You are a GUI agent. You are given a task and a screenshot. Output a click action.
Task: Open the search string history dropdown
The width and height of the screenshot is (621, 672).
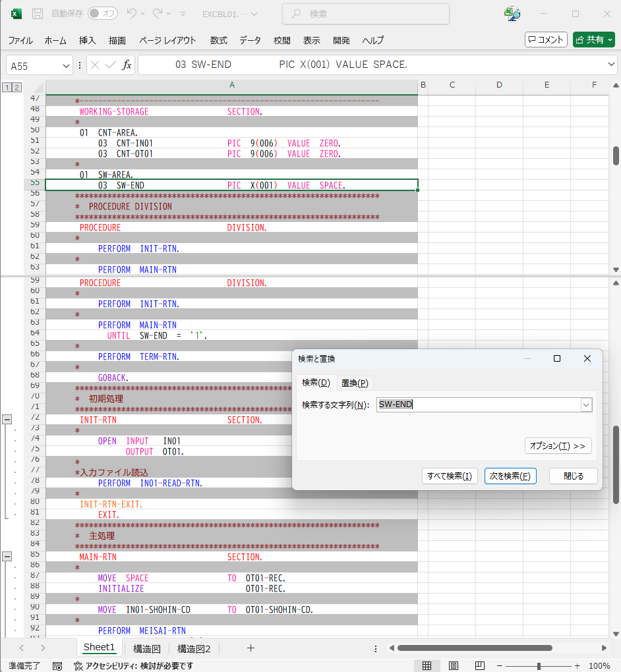coord(585,405)
